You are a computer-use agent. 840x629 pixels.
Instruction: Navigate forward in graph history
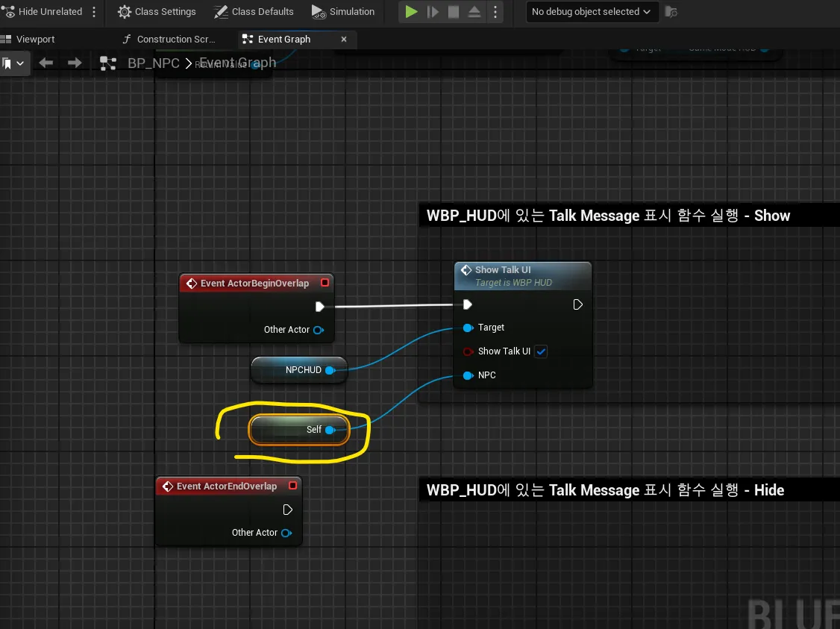[75, 63]
